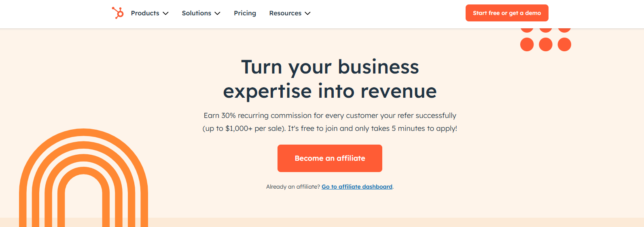
Task: Expand the Products dropdown chevron
Action: 165,13
